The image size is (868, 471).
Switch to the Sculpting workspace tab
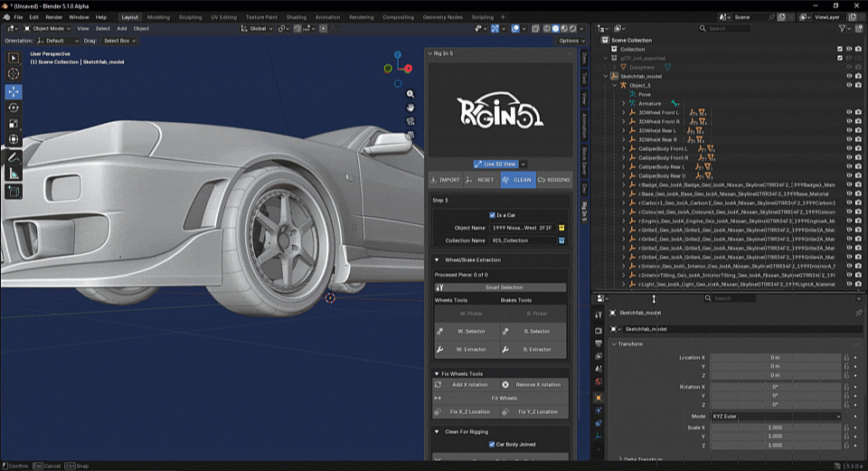(x=190, y=17)
